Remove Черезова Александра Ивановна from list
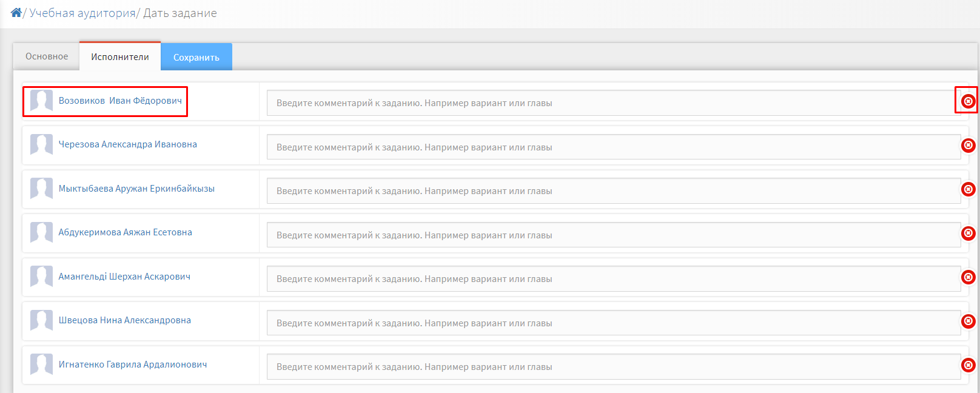The height and width of the screenshot is (393, 980). point(968,145)
